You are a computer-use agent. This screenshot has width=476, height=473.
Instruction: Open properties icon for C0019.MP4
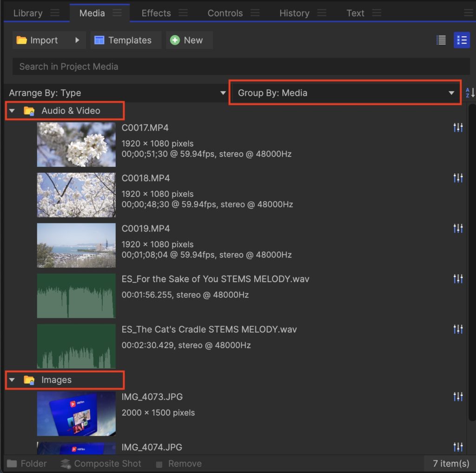pos(458,228)
